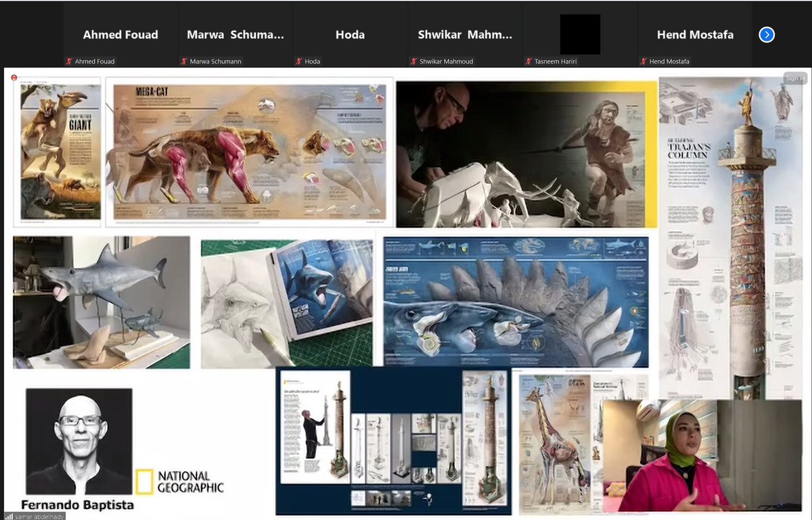This screenshot has width=812, height=520.
Task: Select Marwa Schumann participant tile
Action: click(235, 34)
